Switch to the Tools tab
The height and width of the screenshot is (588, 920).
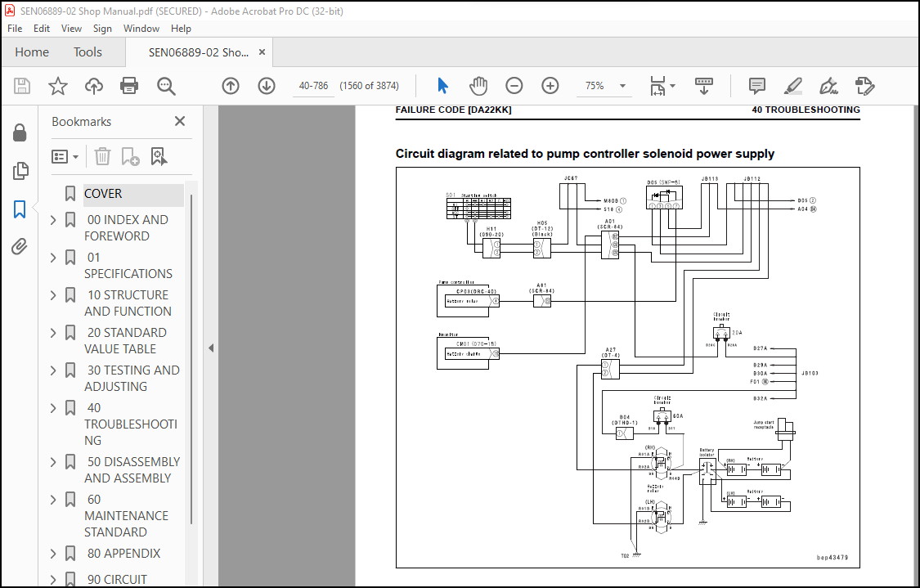[88, 52]
